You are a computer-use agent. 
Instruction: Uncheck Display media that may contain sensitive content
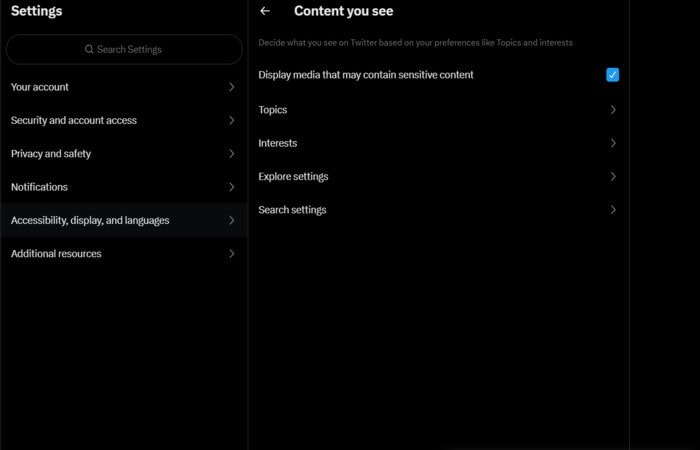click(612, 75)
